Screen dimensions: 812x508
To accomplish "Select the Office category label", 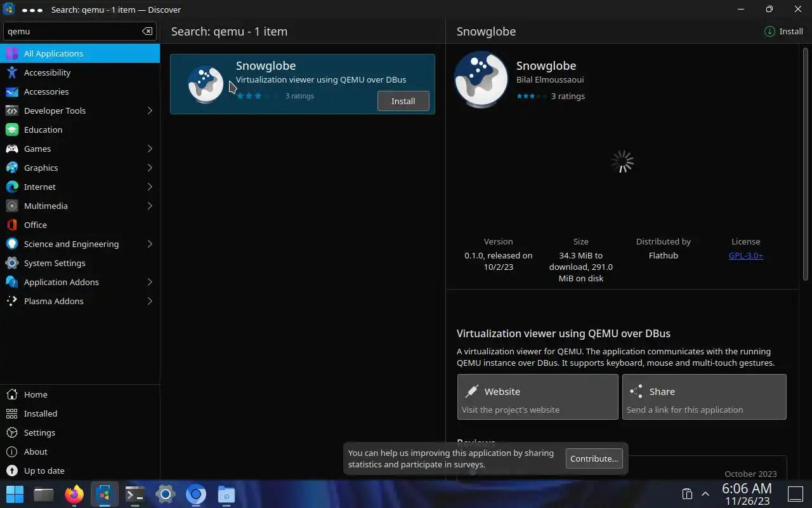I will tap(36, 225).
